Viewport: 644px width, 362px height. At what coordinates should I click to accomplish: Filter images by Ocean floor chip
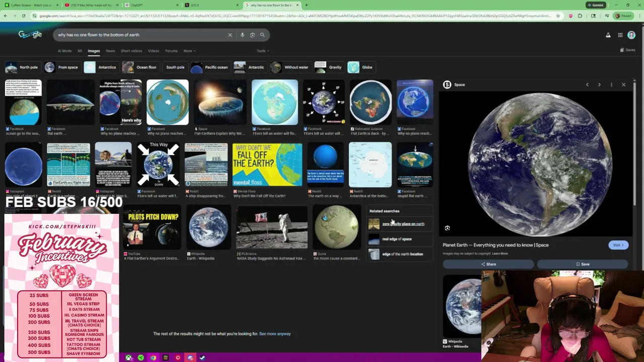(140, 67)
